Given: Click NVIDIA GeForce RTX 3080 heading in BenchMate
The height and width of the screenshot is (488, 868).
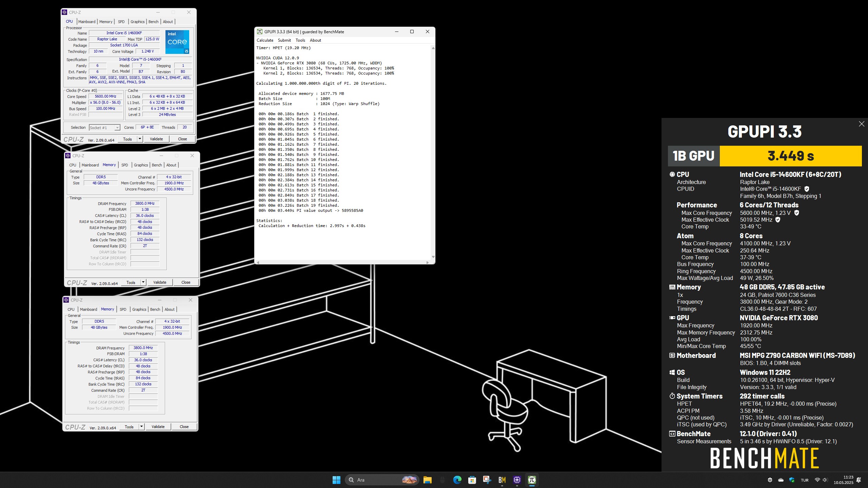Looking at the screenshot, I should tap(778, 318).
